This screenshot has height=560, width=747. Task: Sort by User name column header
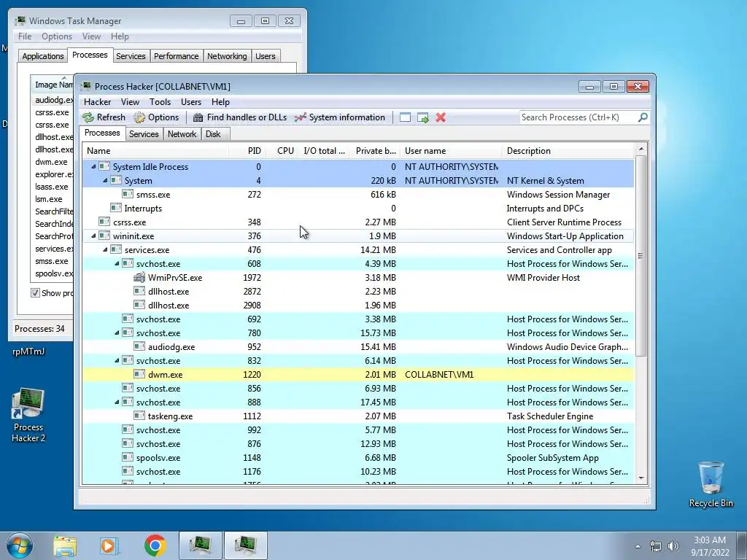tap(451, 150)
